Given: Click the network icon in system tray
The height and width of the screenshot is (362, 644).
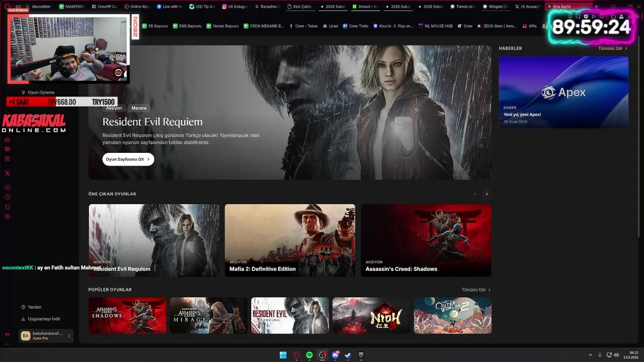Looking at the screenshot, I should 609,355.
